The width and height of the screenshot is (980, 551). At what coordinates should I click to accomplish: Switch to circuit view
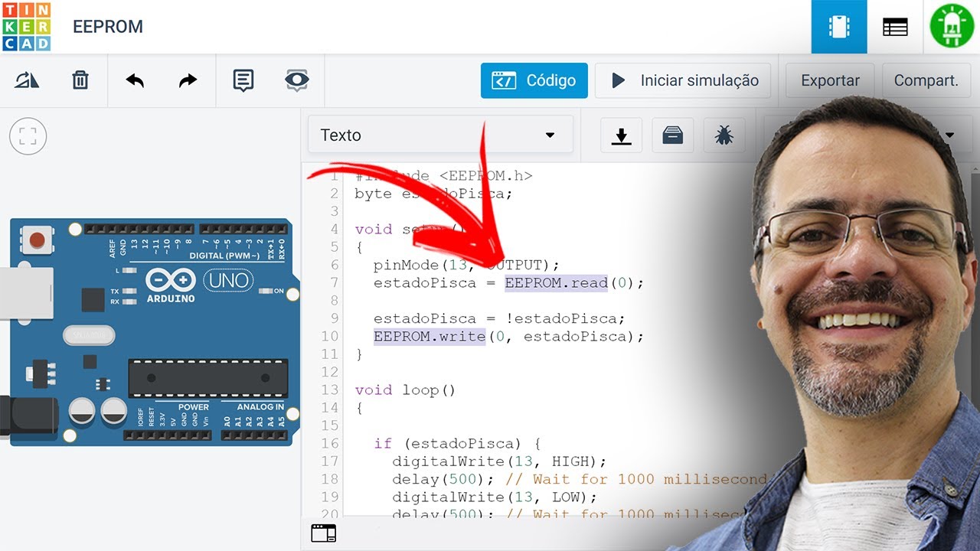[x=839, y=27]
